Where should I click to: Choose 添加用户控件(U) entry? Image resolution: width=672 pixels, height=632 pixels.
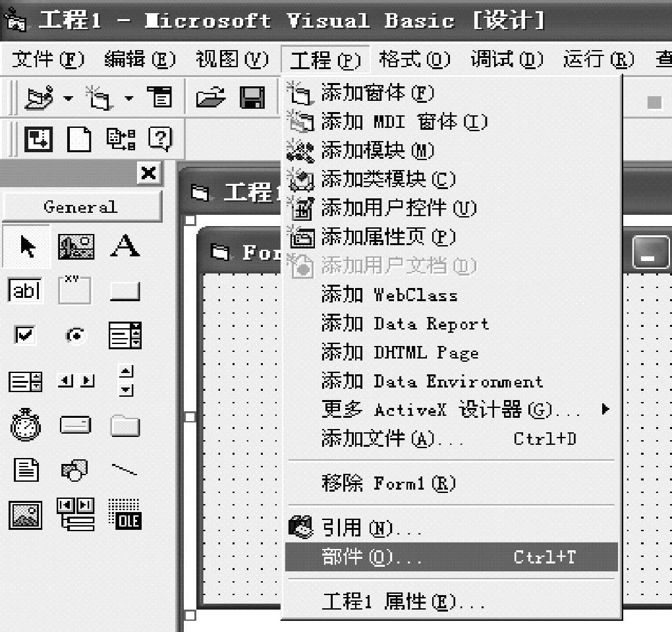[451, 208]
